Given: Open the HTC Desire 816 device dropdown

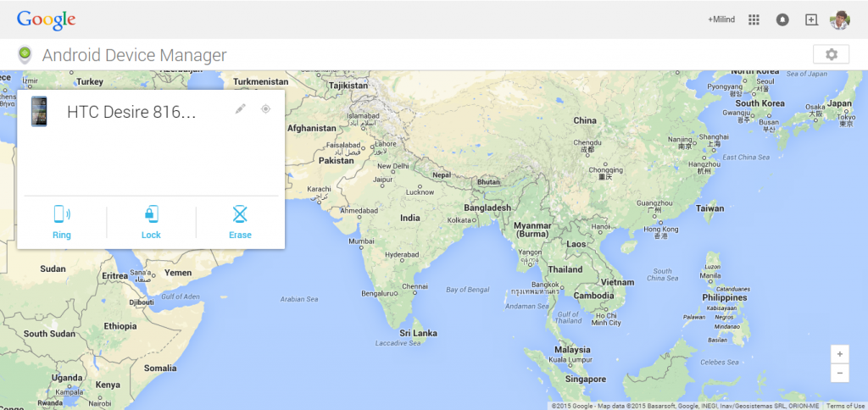Looking at the screenshot, I should click(x=131, y=113).
